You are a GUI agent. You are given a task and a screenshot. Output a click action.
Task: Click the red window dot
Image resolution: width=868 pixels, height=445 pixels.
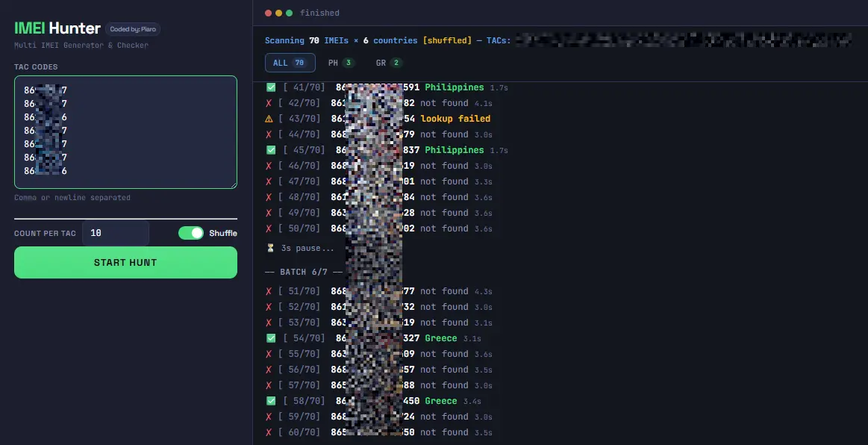[269, 13]
